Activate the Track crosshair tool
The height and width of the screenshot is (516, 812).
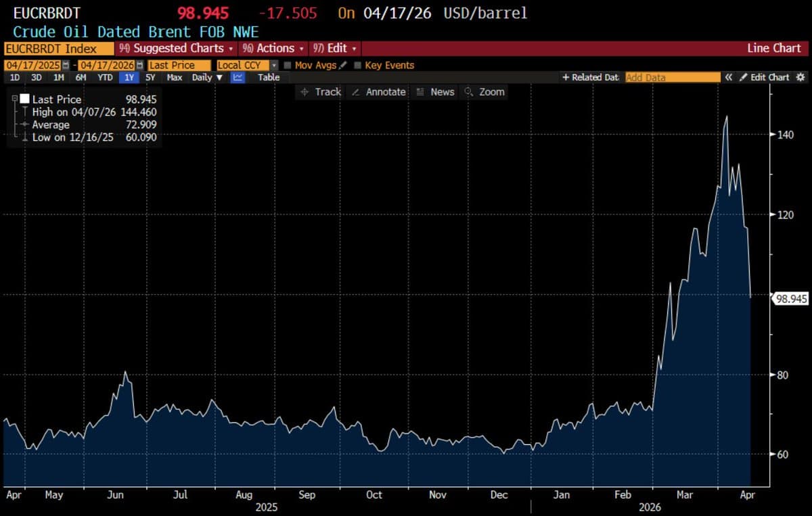tap(321, 92)
